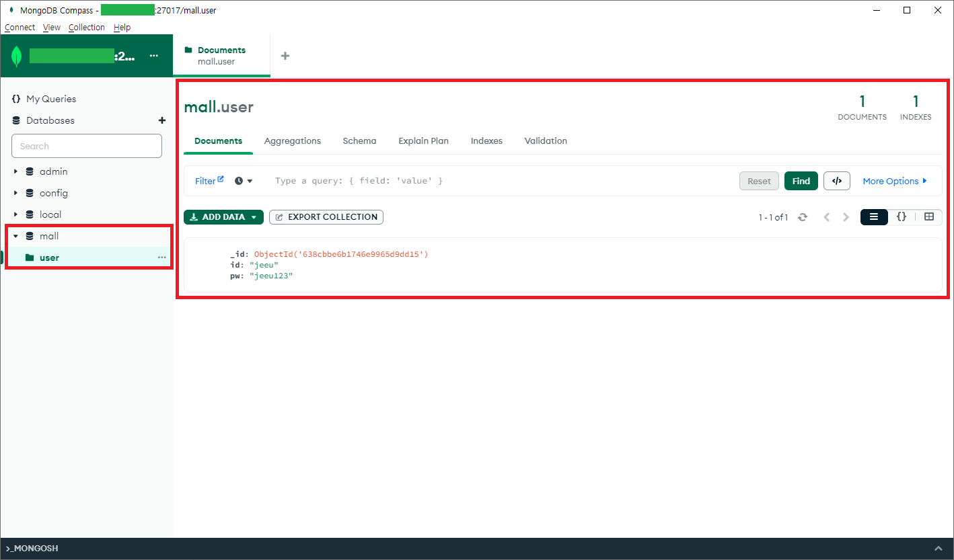This screenshot has height=560, width=954.
Task: Open the View menu
Action: (52, 28)
